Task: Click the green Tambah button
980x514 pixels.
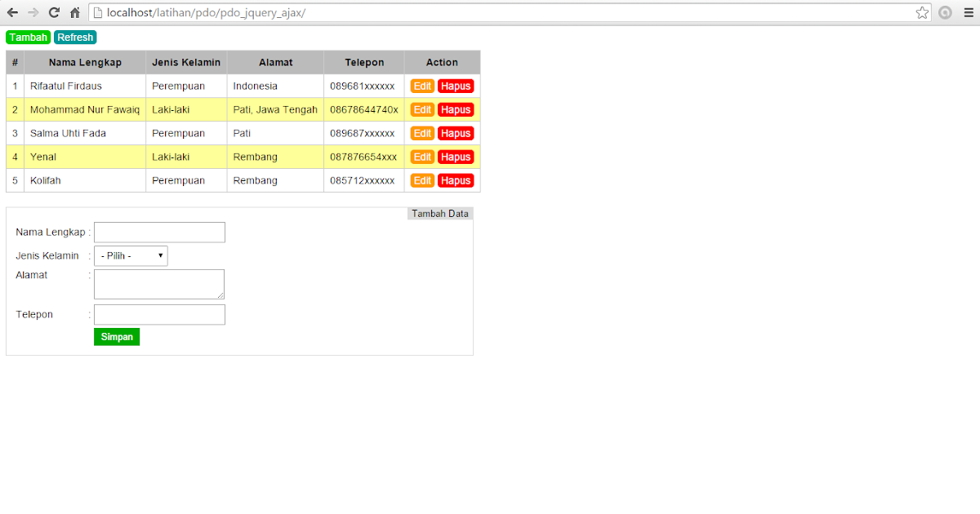Action: (x=28, y=37)
